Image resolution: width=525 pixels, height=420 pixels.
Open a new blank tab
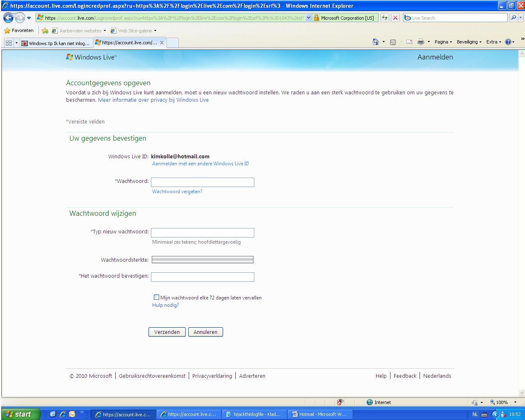click(x=173, y=43)
